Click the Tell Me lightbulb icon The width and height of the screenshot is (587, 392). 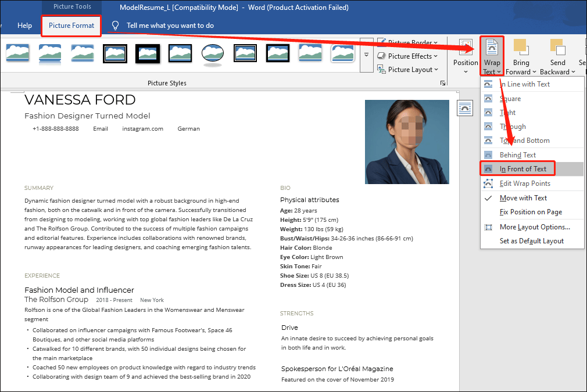114,25
